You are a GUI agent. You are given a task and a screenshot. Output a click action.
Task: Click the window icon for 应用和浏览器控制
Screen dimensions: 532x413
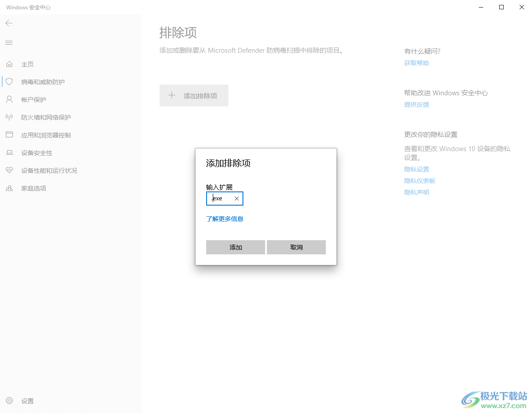(9, 135)
